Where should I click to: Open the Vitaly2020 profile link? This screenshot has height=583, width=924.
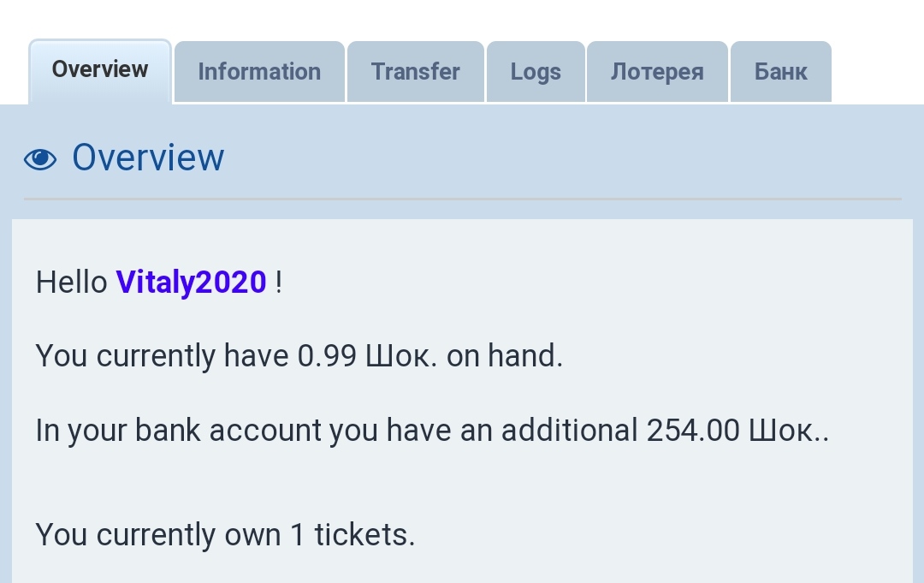[191, 282]
